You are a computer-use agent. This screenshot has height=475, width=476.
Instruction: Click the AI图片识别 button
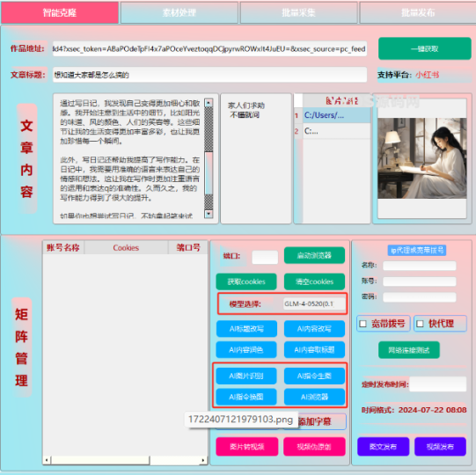coord(246,376)
